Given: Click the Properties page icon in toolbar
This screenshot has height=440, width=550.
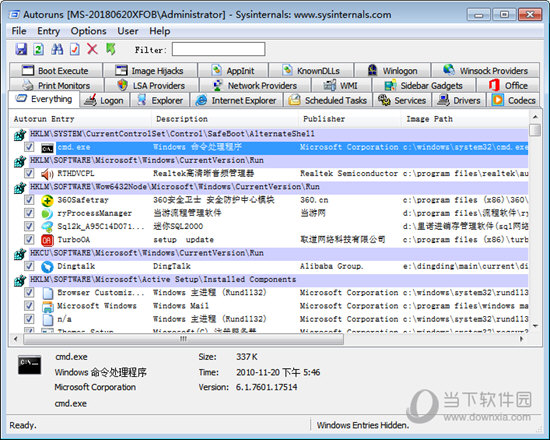Looking at the screenshot, I should click(75, 49).
